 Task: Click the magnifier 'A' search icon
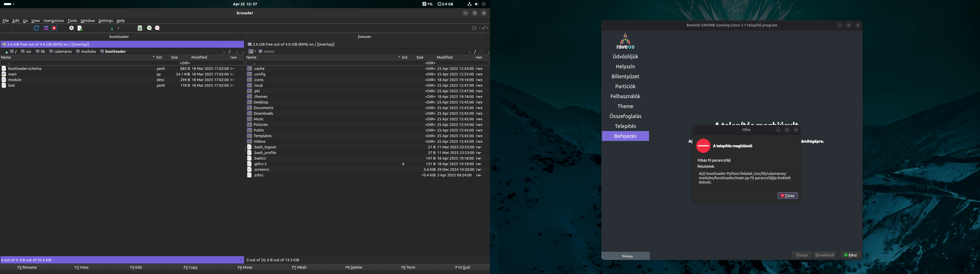click(71, 28)
